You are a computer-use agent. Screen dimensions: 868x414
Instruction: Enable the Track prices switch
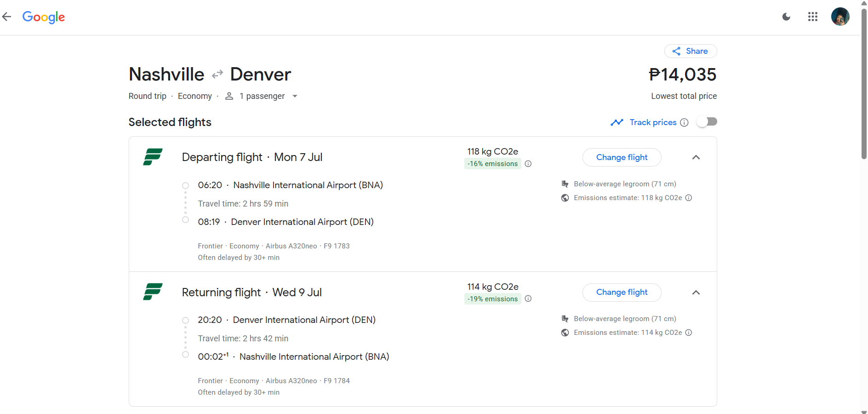(707, 122)
